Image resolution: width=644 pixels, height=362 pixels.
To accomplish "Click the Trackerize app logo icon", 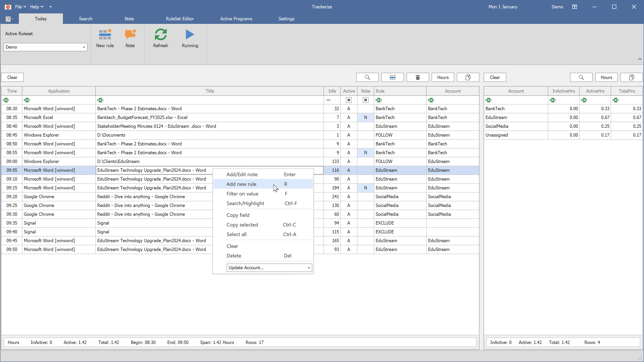I will 8,7.
